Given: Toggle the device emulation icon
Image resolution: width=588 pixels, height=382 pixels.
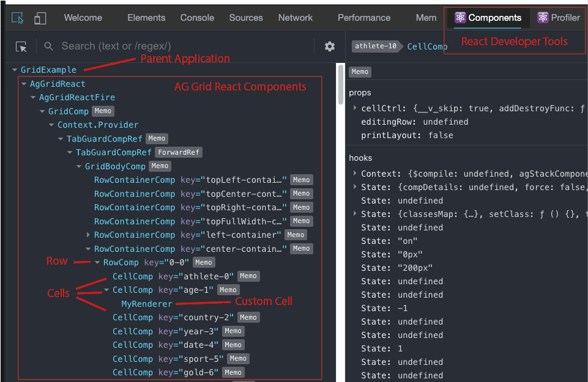Looking at the screenshot, I should [40, 18].
